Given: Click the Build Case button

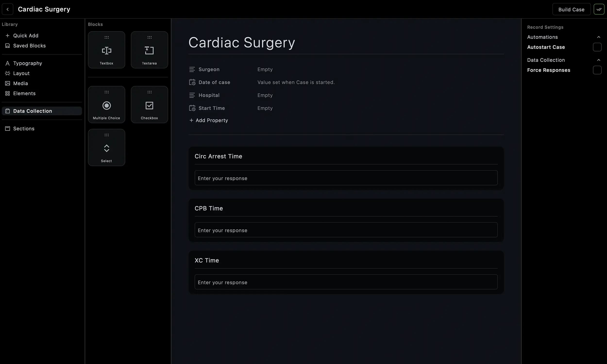Looking at the screenshot, I should click(x=572, y=9).
